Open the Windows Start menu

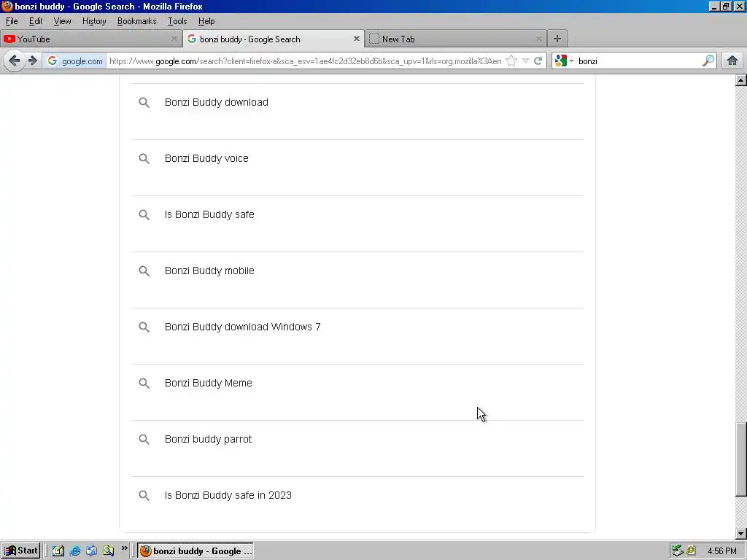click(x=20, y=551)
